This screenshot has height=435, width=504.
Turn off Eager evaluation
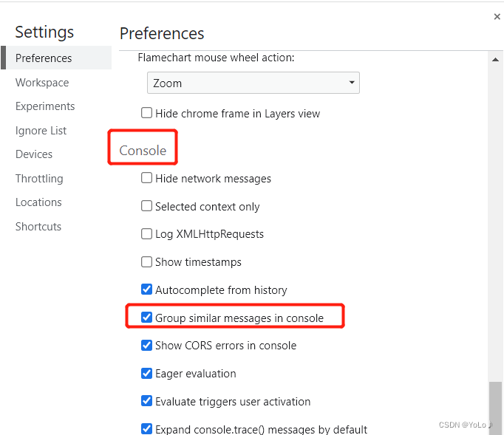pos(147,373)
